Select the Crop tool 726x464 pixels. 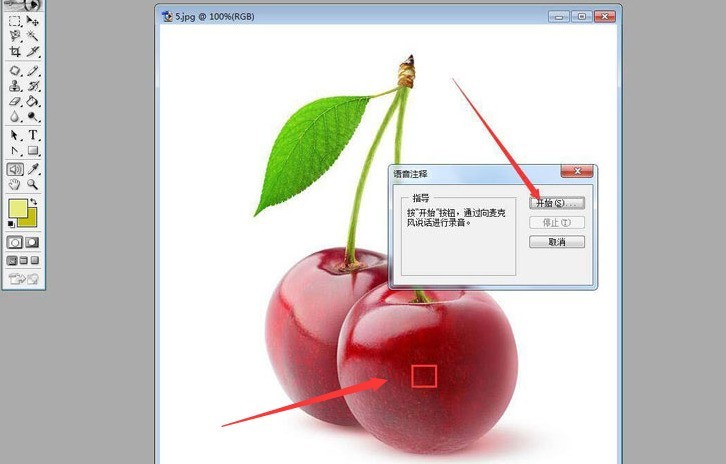pyautogui.click(x=15, y=51)
